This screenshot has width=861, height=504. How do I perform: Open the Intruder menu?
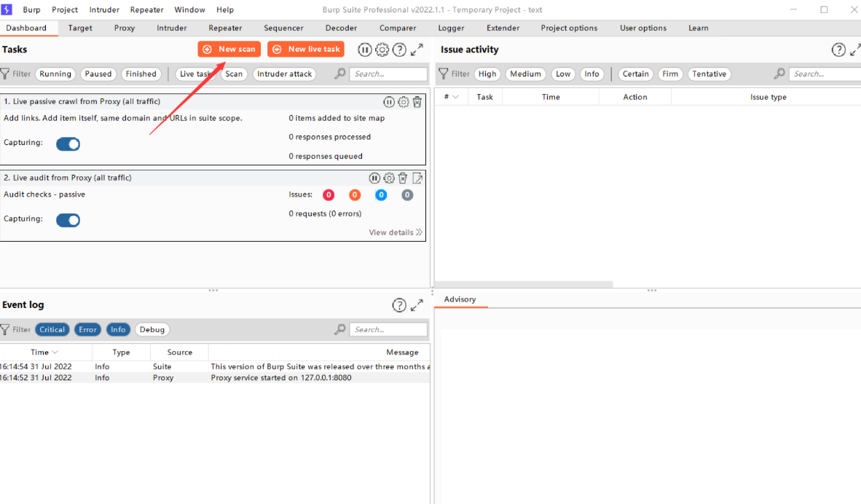coord(104,9)
